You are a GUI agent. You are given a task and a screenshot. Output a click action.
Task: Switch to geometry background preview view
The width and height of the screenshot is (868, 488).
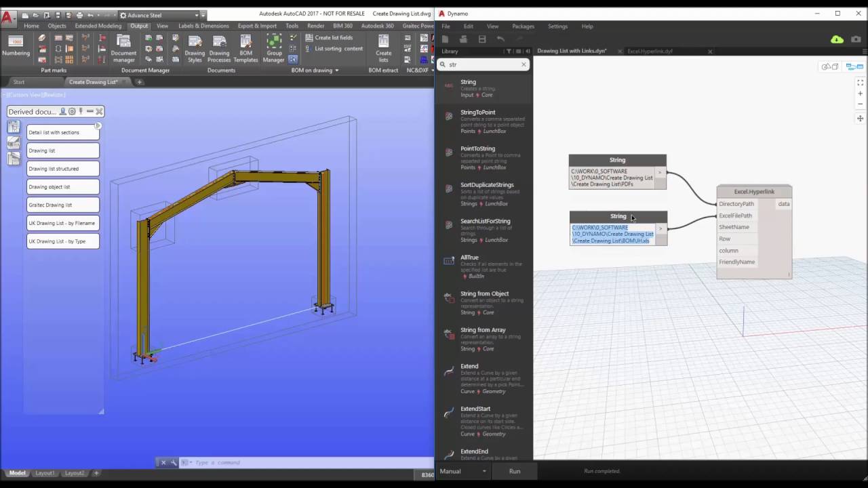[830, 66]
